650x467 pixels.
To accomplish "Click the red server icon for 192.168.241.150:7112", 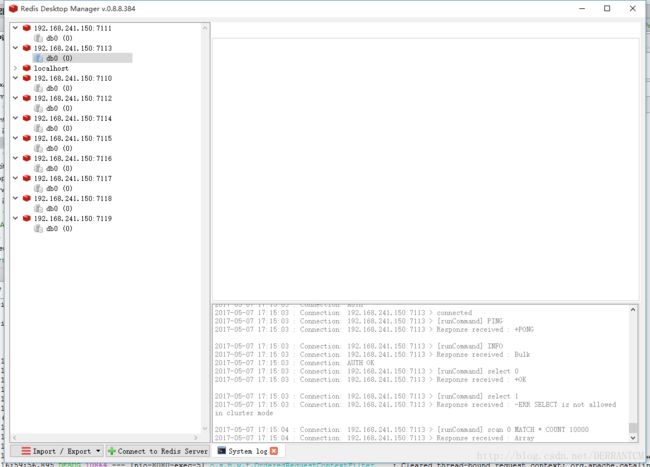I will click(x=27, y=98).
